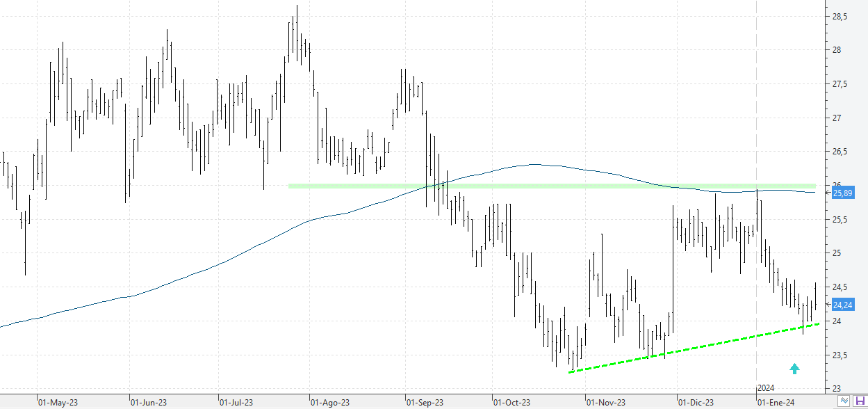
Task: Click the 24,24 last price tag
Action: pos(842,305)
